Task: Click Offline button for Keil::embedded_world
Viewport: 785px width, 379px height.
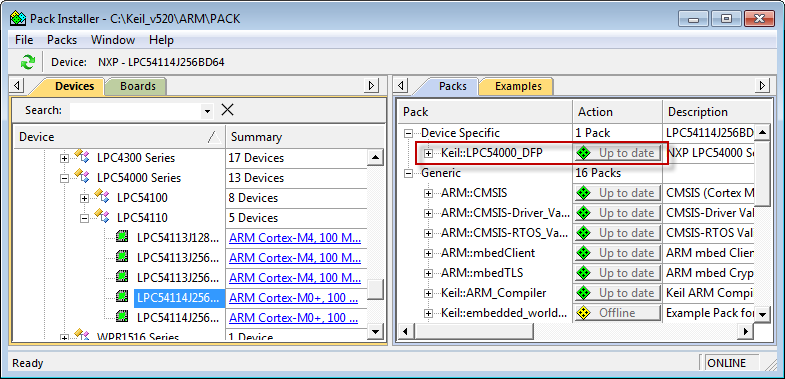Action: [617, 313]
